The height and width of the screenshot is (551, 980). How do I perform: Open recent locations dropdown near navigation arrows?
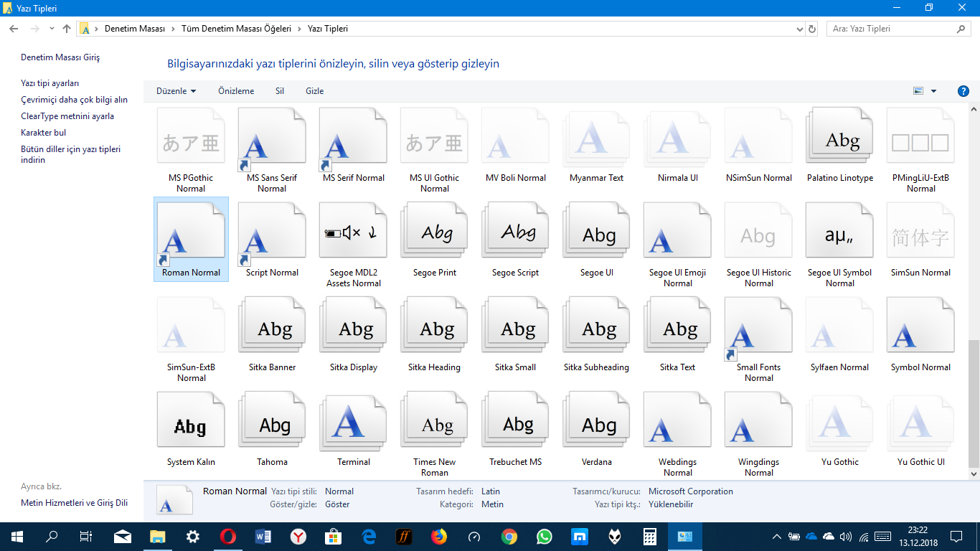coord(52,29)
